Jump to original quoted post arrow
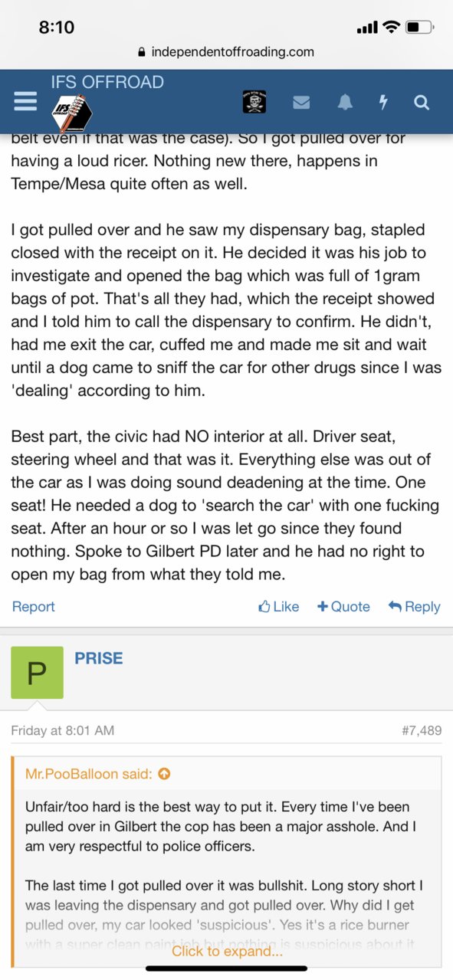Image resolution: width=453 pixels, height=980 pixels. [164, 774]
